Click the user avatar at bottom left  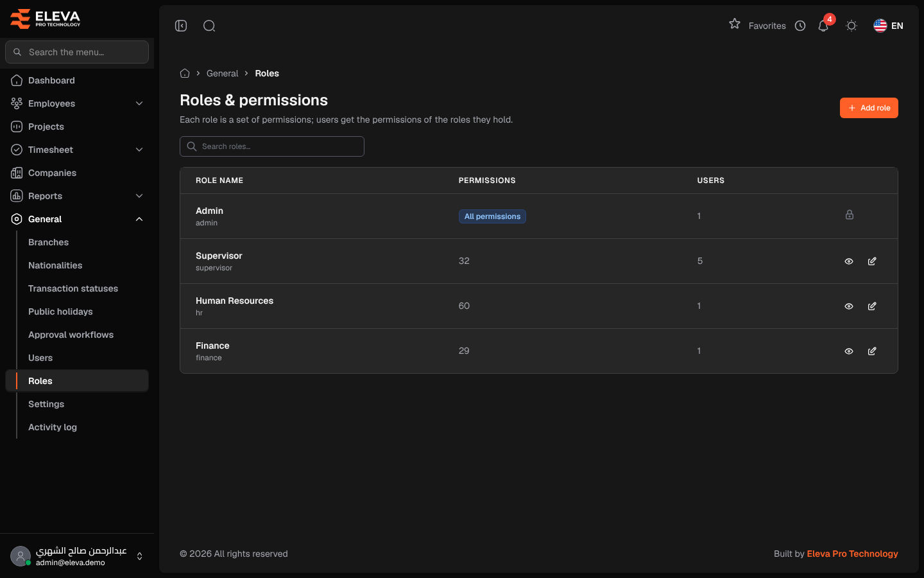click(x=21, y=556)
